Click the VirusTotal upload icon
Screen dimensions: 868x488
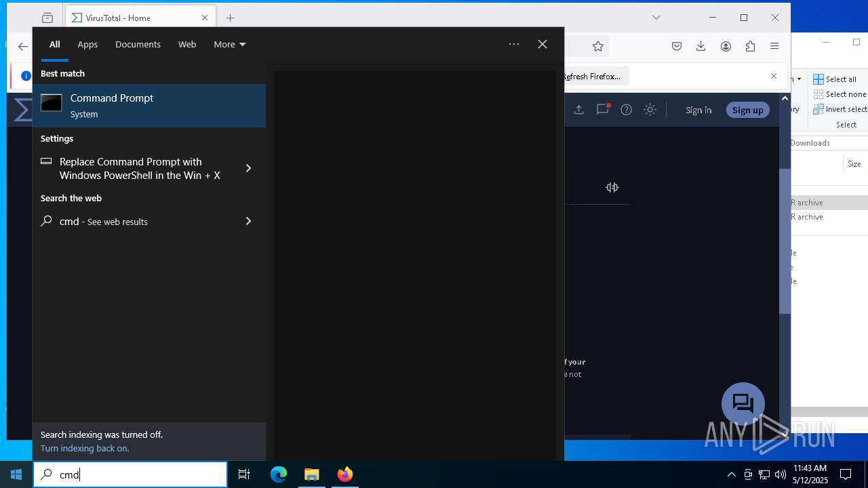click(x=578, y=110)
